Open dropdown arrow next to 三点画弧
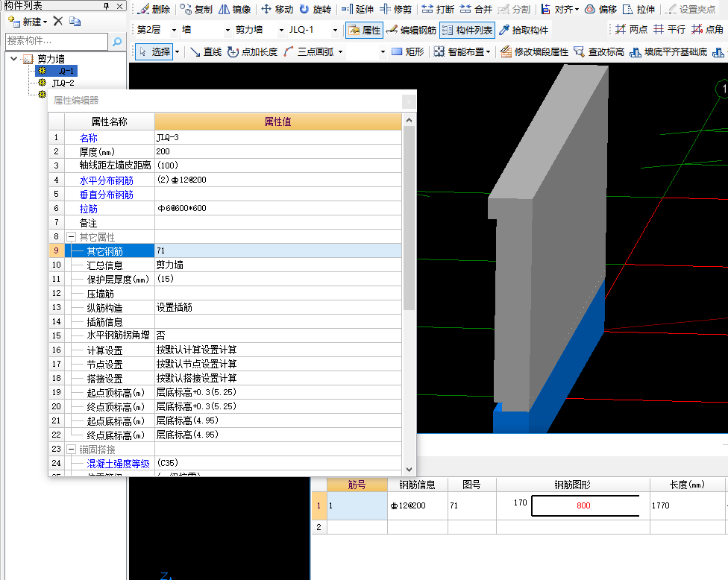Image resolution: width=728 pixels, height=580 pixels. (x=341, y=52)
